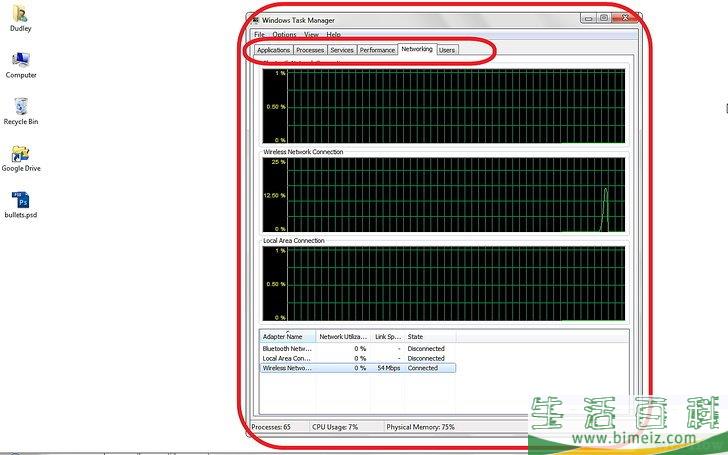Close the Windows Task Manager window
The width and height of the screenshot is (728, 455).
point(624,18)
